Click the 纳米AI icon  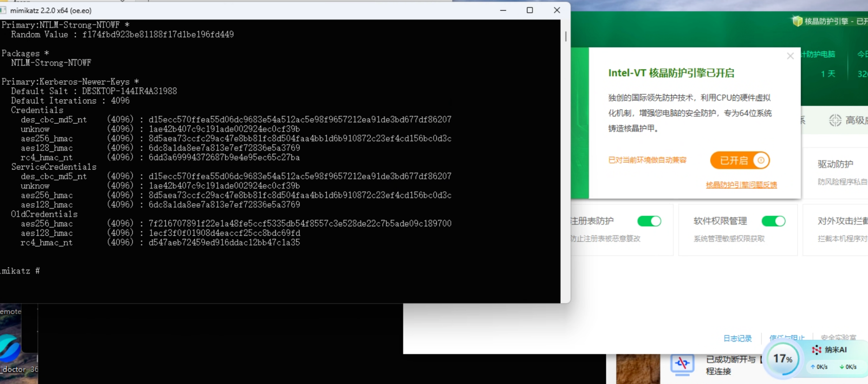pos(816,350)
